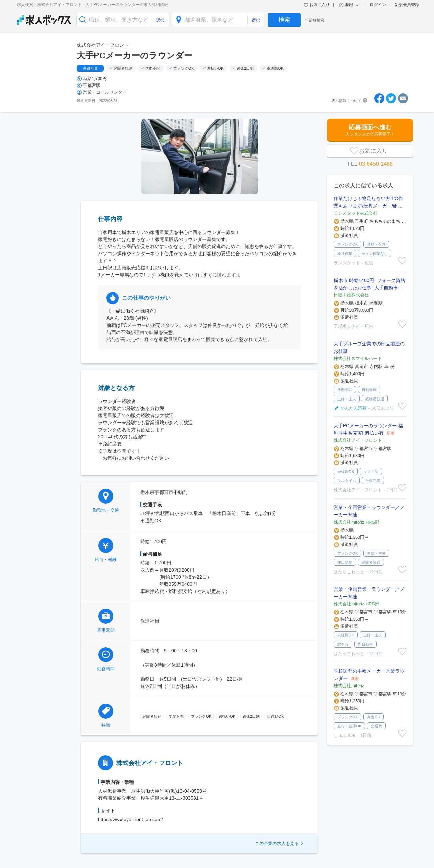Screen dimensions: 434x868
Task: Click ログイン in the top menu
Action: 378,5
